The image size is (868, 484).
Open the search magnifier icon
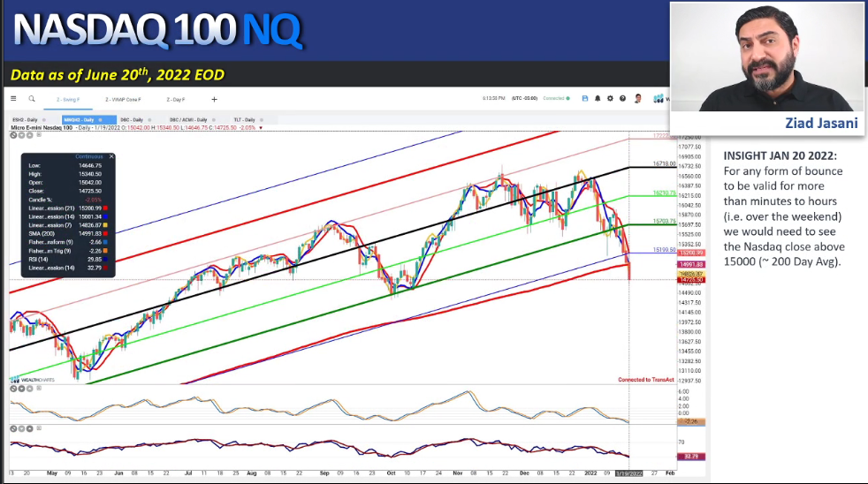pos(32,98)
